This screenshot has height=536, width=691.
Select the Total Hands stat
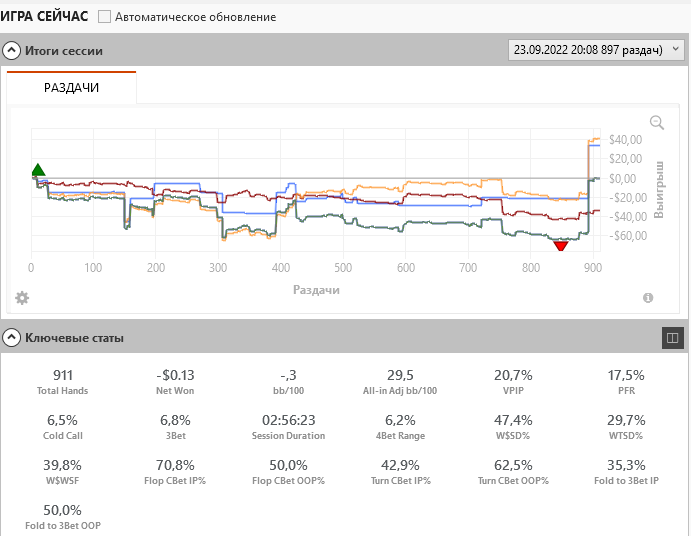[x=62, y=382]
